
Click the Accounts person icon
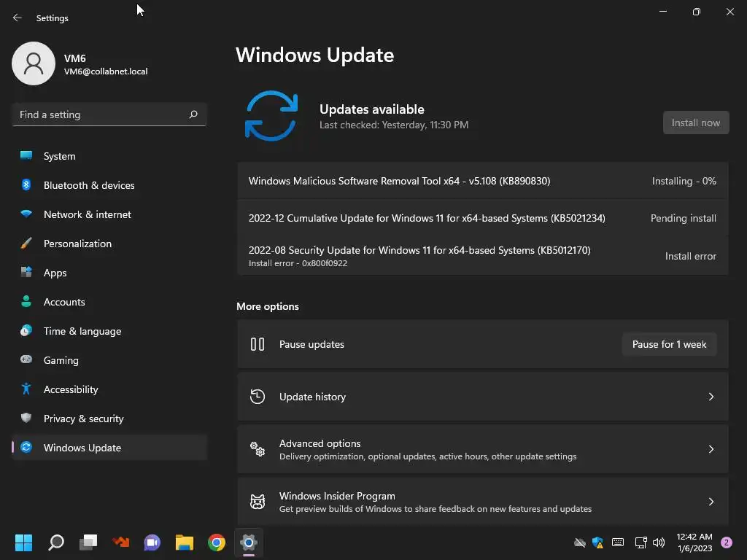pyautogui.click(x=26, y=301)
